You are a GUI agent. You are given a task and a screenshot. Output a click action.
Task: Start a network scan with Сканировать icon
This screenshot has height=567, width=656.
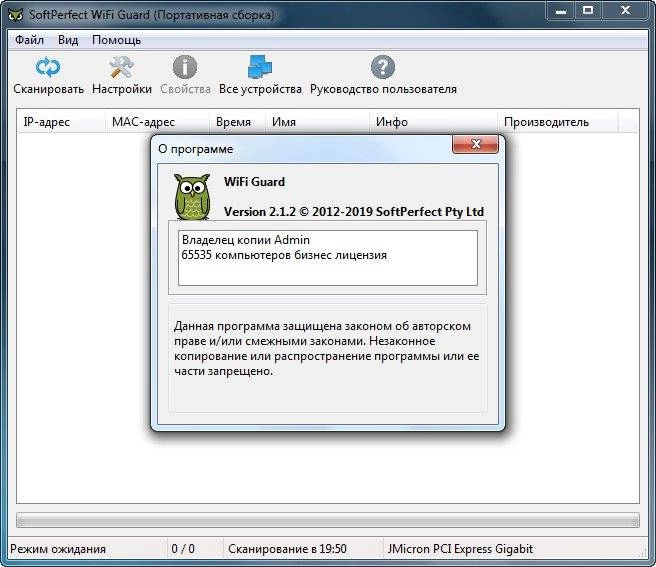pos(48,67)
